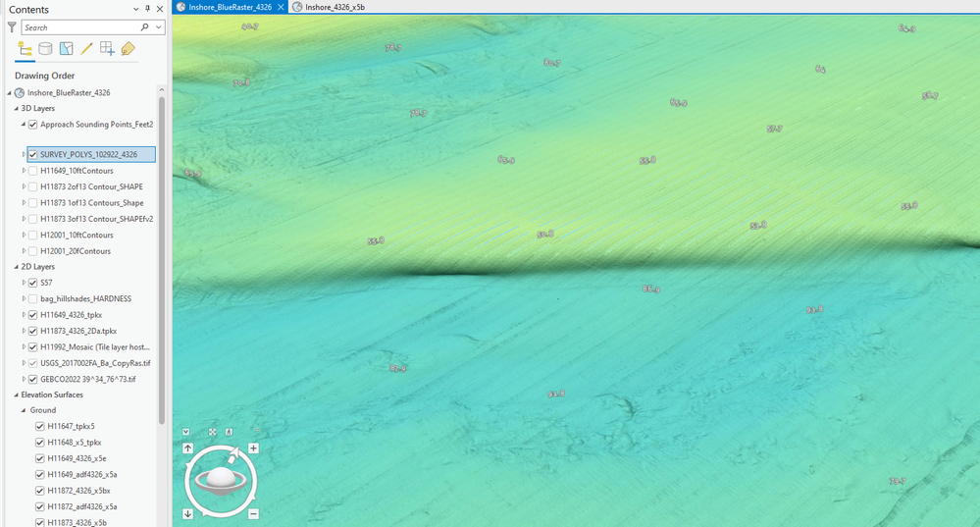This screenshot has height=527, width=980.
Task: Expand the H11992_Mosaic tile layer
Action: [24, 347]
